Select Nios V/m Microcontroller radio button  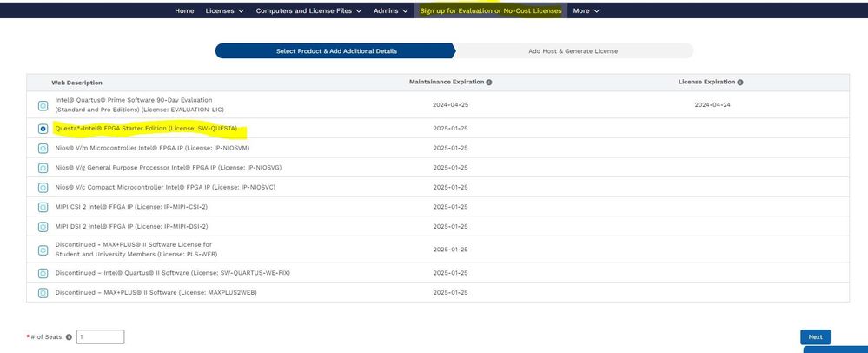tap(43, 149)
